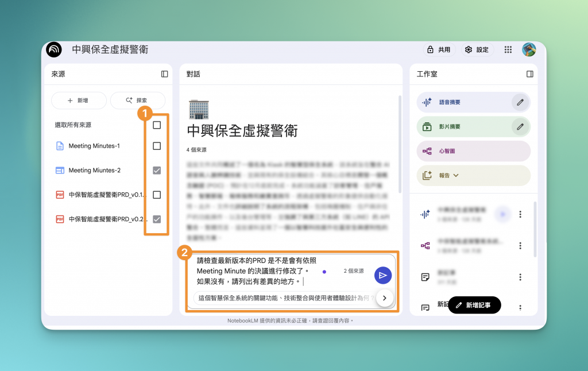Viewport: 588px width, 371px height.
Task: Click the notebook title 中興保全虛擬警衛 in header
Action: [x=110, y=49]
